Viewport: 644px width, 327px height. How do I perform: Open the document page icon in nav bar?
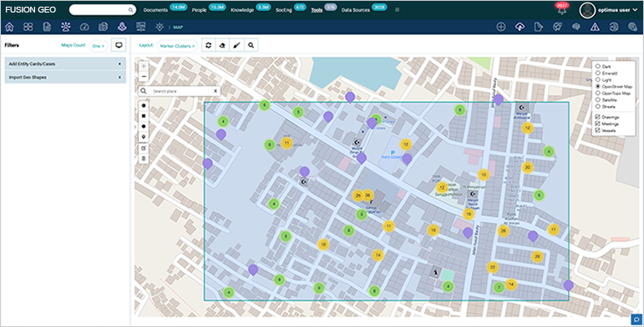click(x=47, y=27)
